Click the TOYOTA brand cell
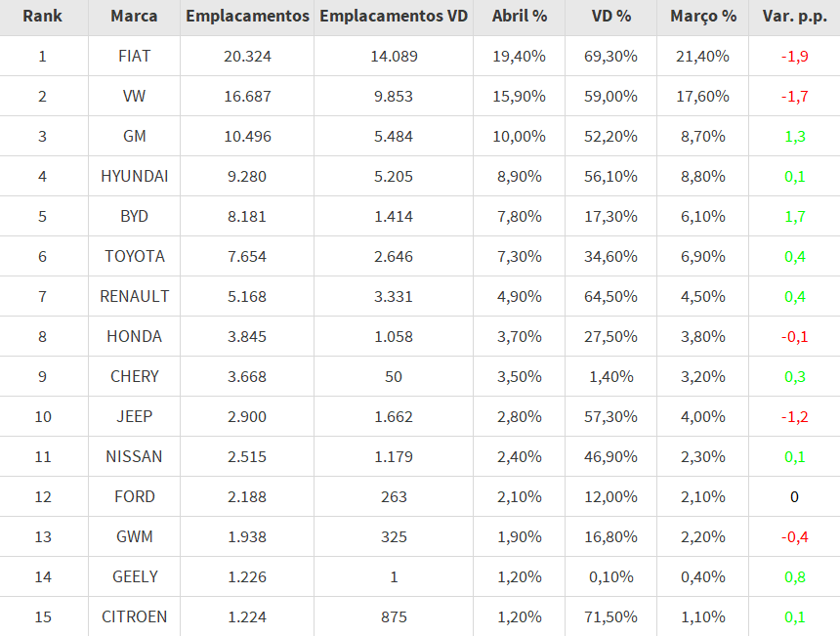840x636 pixels. click(135, 257)
